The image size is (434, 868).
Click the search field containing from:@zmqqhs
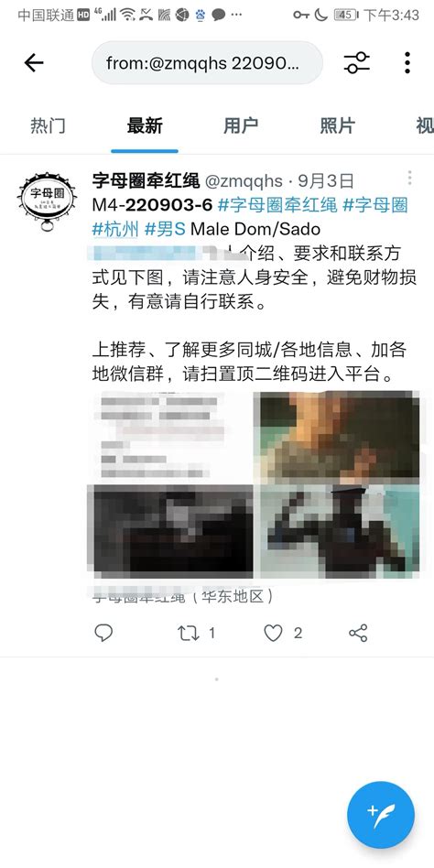point(207,62)
